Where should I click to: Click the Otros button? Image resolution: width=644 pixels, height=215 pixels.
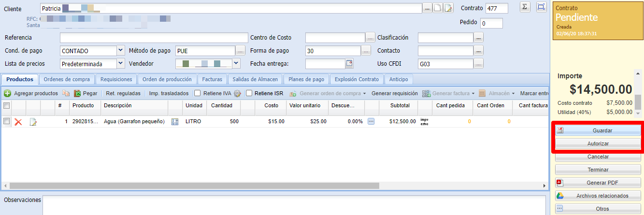[x=598, y=209]
